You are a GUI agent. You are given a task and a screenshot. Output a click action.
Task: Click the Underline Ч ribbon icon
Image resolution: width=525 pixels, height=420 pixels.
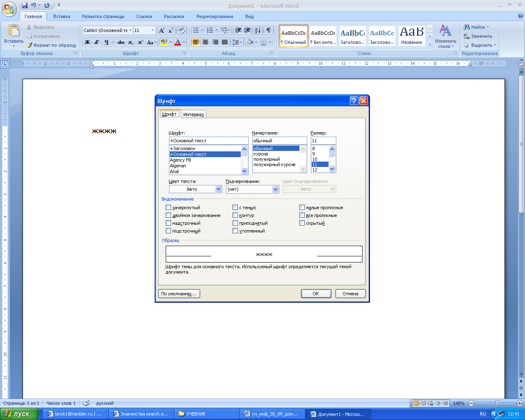pyautogui.click(x=107, y=42)
